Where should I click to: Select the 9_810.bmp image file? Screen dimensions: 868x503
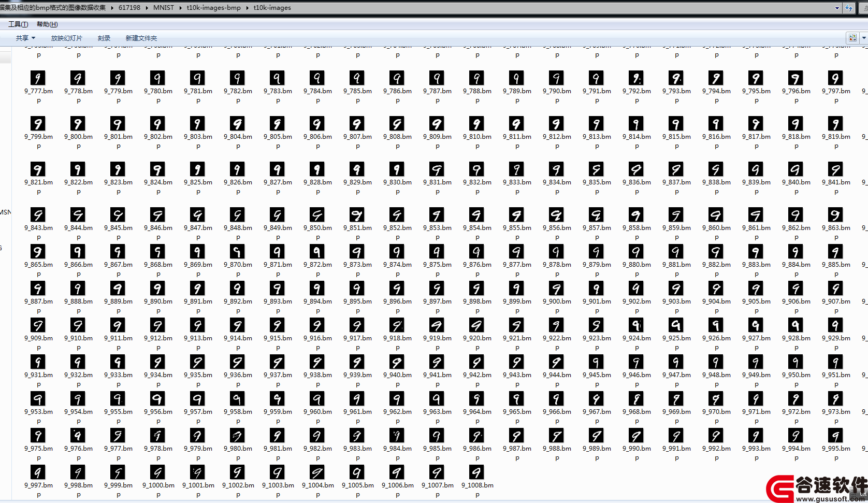coord(477,132)
